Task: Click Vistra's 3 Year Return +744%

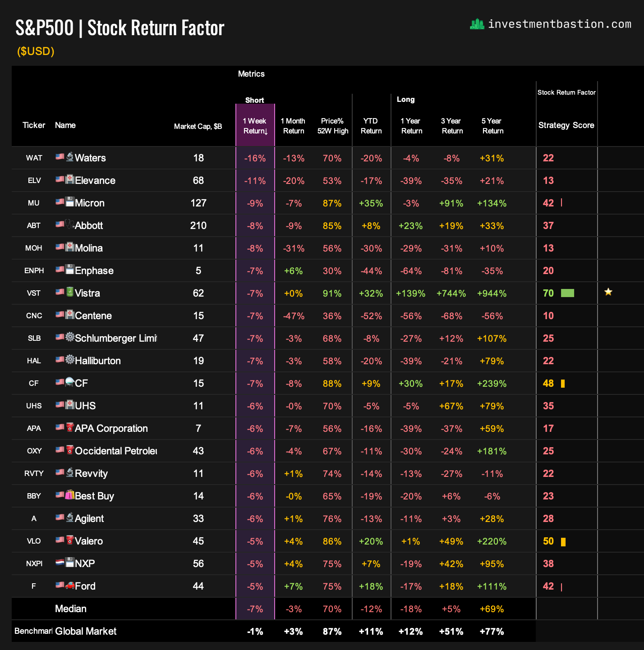Action: [451, 293]
